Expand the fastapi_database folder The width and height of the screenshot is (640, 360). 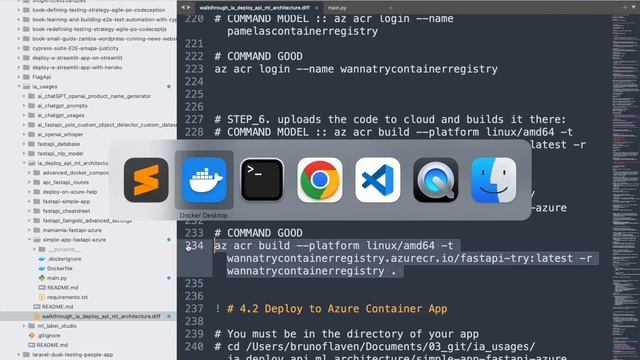point(24,144)
